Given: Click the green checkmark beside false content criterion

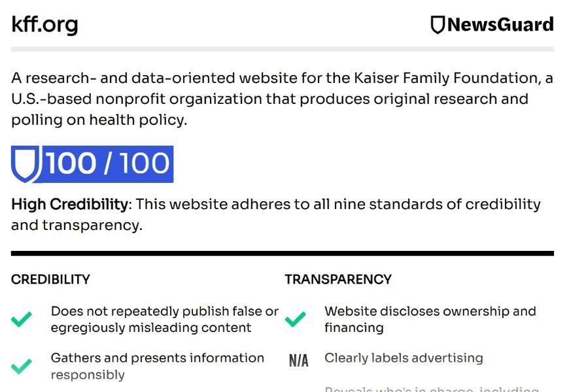Looking at the screenshot, I should click(x=22, y=319).
